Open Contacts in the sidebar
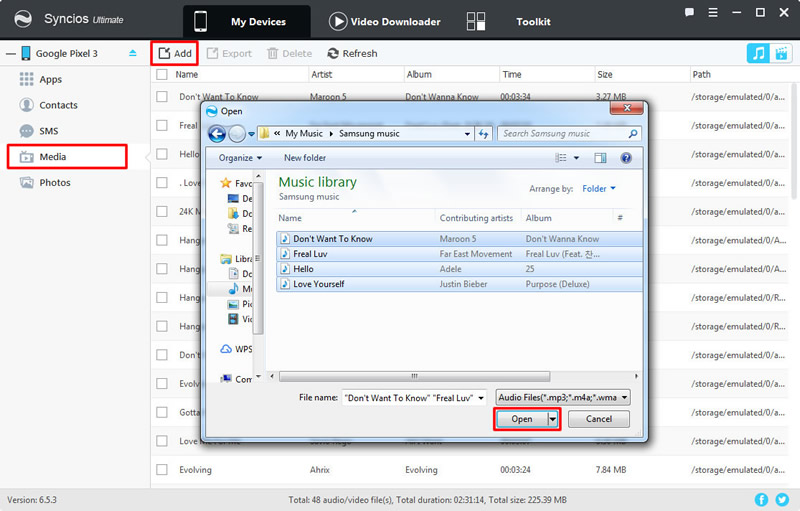Screen dimensions: 800x511 48,105
